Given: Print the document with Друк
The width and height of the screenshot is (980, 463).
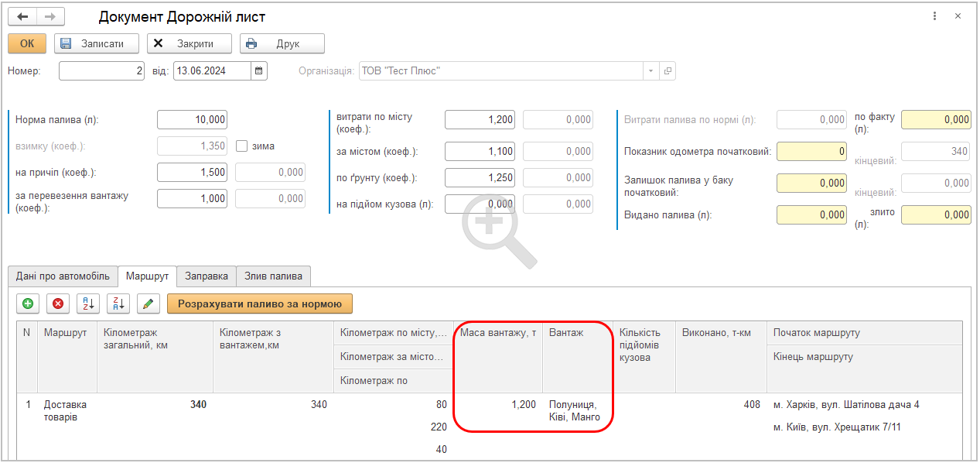Looking at the screenshot, I should (x=282, y=43).
